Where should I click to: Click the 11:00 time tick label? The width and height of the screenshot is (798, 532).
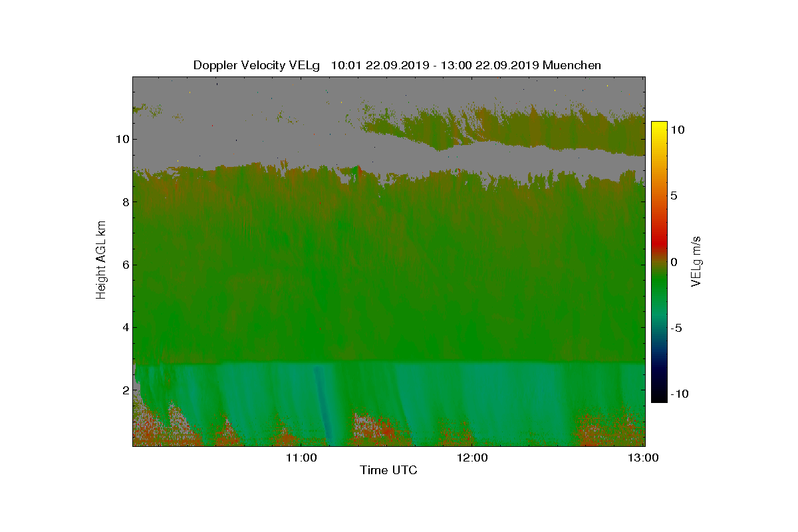click(x=301, y=458)
